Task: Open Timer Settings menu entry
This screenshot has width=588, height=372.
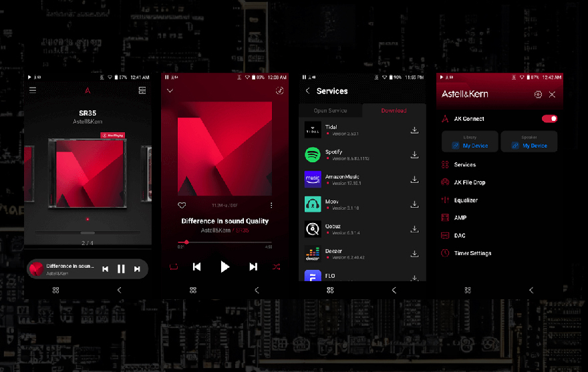Action: point(472,253)
